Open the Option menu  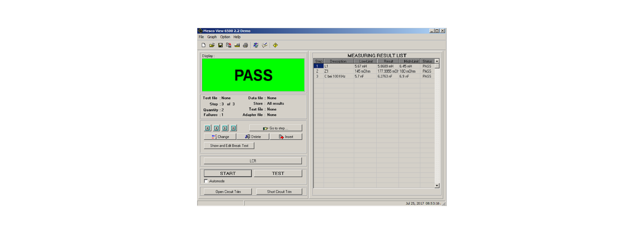[x=225, y=37]
